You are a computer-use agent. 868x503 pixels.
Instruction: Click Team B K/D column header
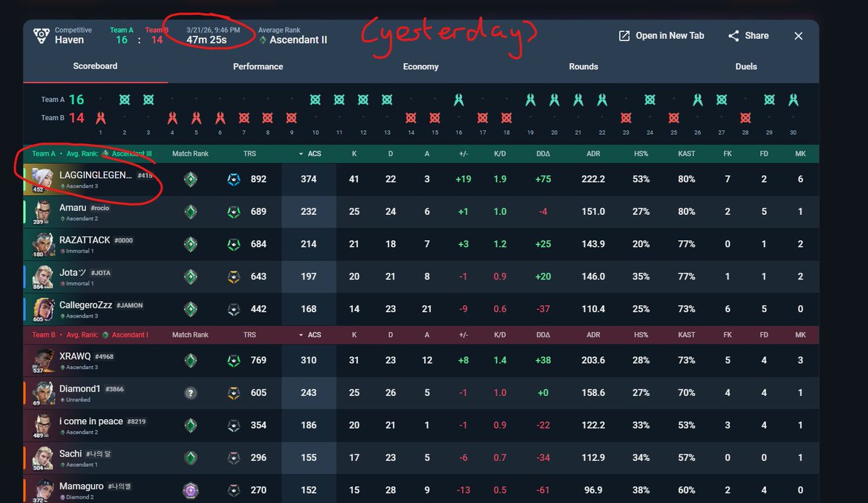tap(500, 335)
